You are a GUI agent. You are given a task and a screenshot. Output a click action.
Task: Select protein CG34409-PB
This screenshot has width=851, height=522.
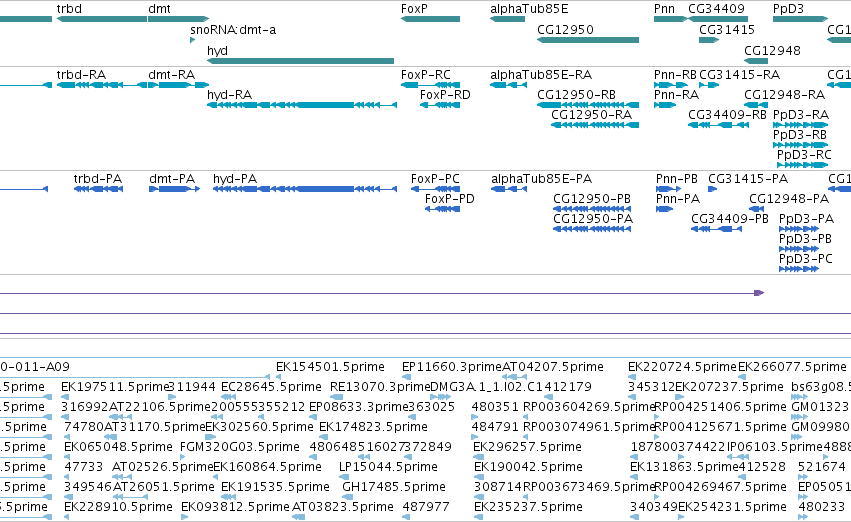tap(716, 229)
